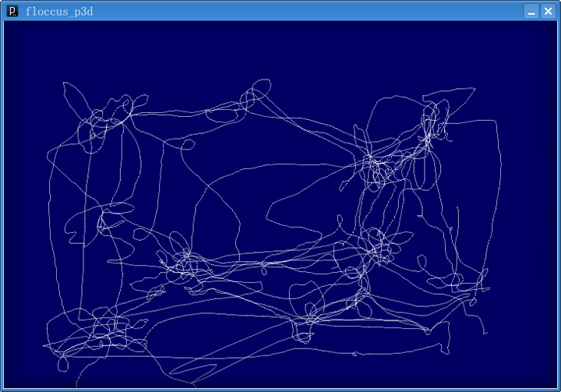Click the tangled knot right of canvas center
Image resolution: width=561 pixels, height=392 pixels.
pos(379,248)
